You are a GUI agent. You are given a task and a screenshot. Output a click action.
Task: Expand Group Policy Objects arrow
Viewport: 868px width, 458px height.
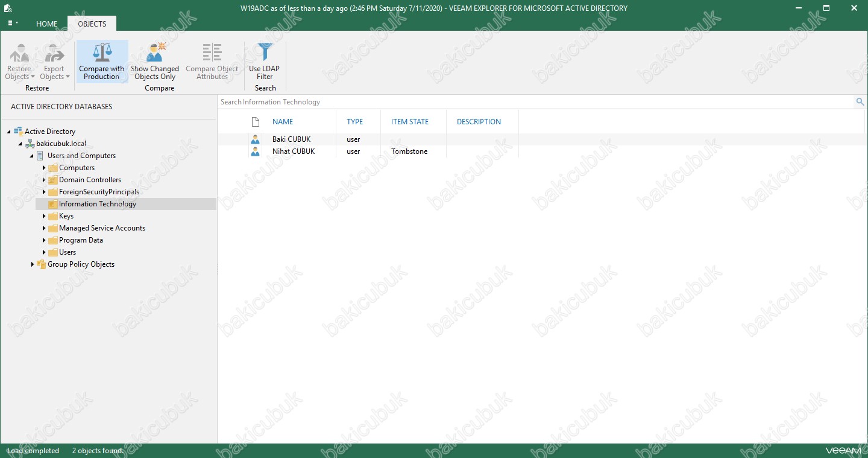click(x=32, y=264)
